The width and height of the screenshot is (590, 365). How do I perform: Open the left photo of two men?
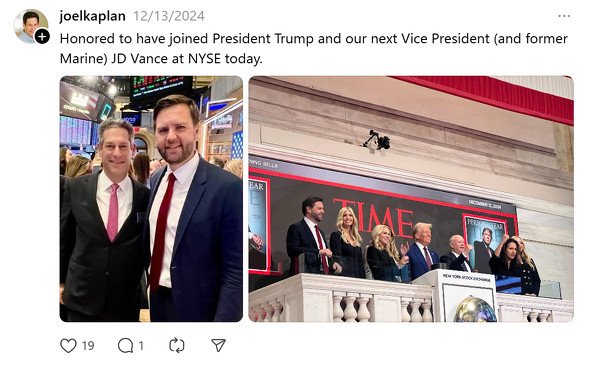click(151, 199)
